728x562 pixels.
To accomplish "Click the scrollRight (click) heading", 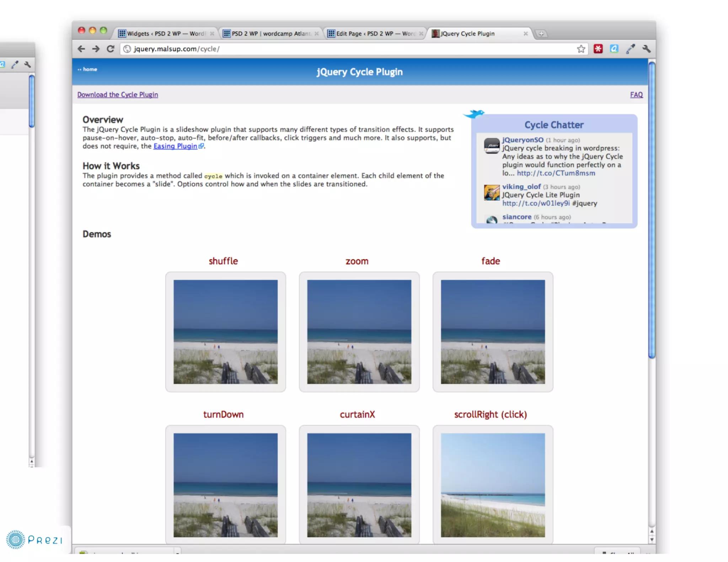I will tap(491, 415).
